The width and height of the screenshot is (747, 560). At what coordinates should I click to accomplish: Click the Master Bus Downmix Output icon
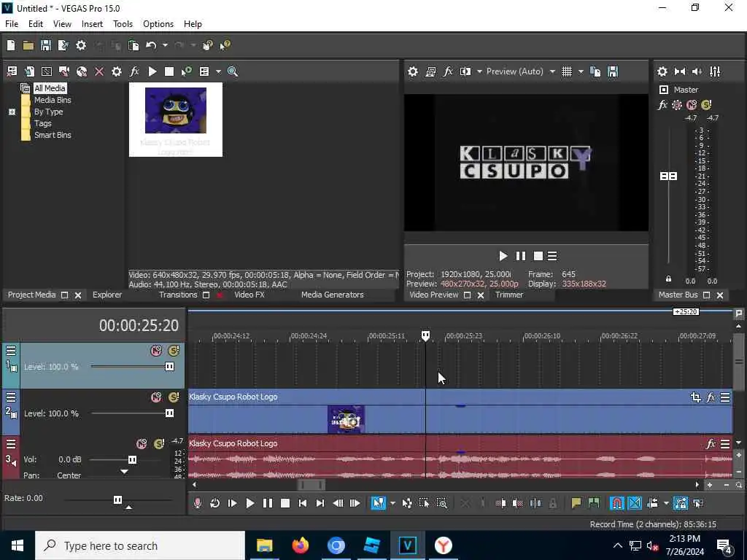click(680, 71)
